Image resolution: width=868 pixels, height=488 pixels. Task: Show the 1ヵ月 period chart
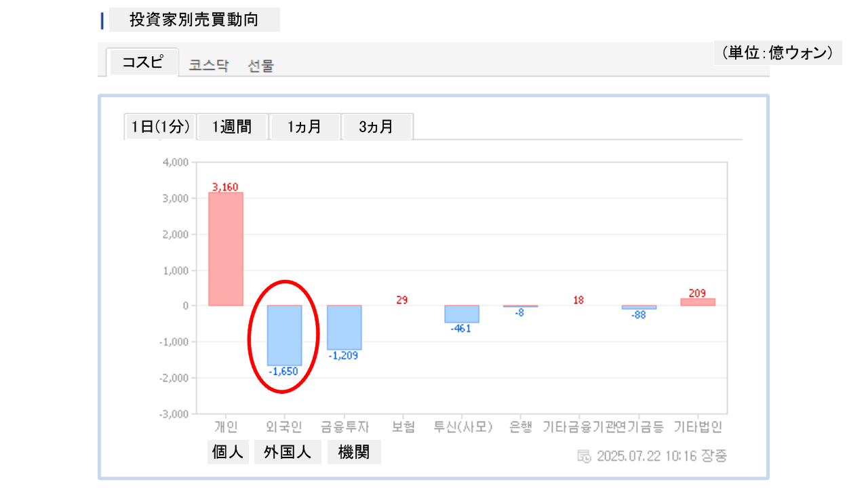click(x=304, y=127)
